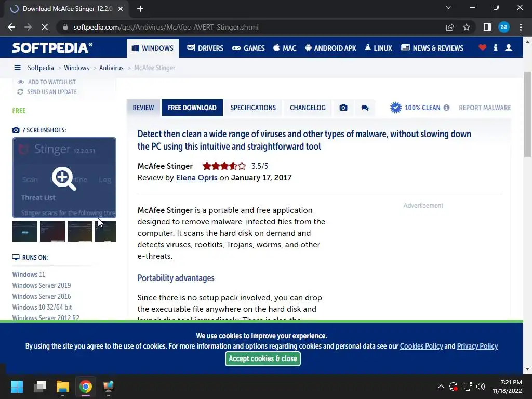Open the GAMES section

248,48
